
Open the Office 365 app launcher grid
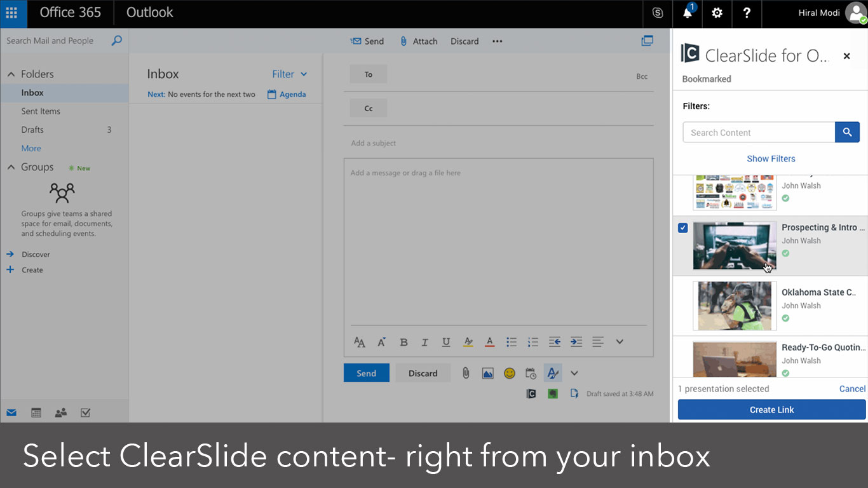(12, 13)
